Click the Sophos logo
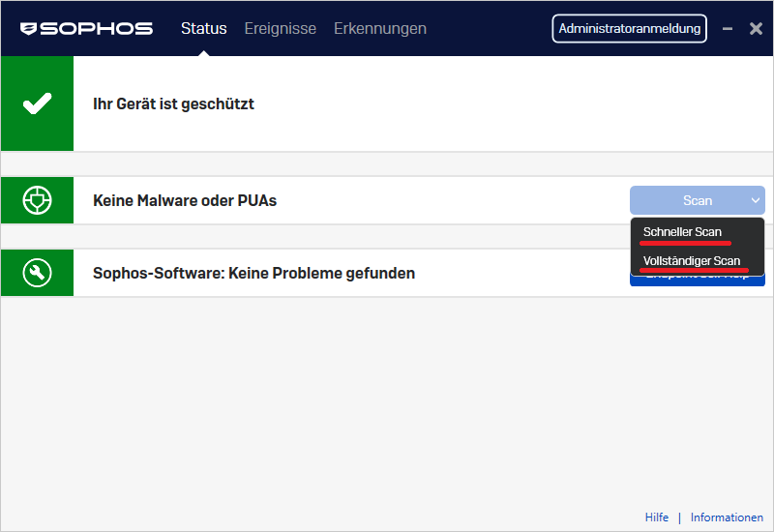 [86, 29]
